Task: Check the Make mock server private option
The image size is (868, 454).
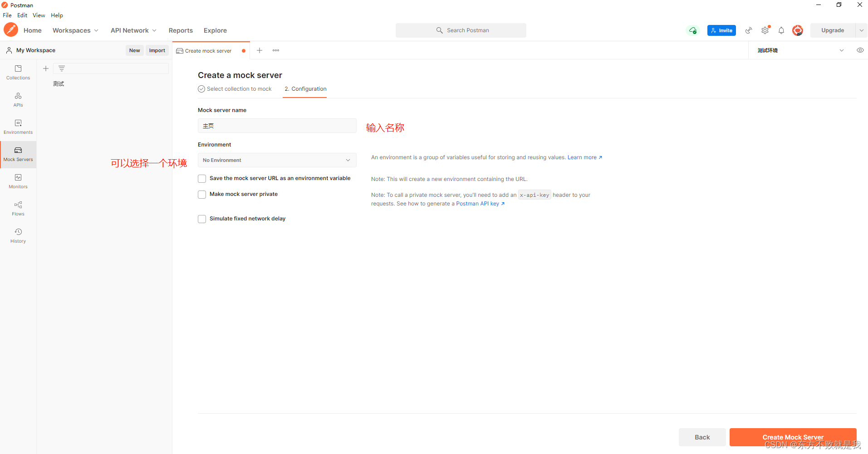Action: (202, 194)
